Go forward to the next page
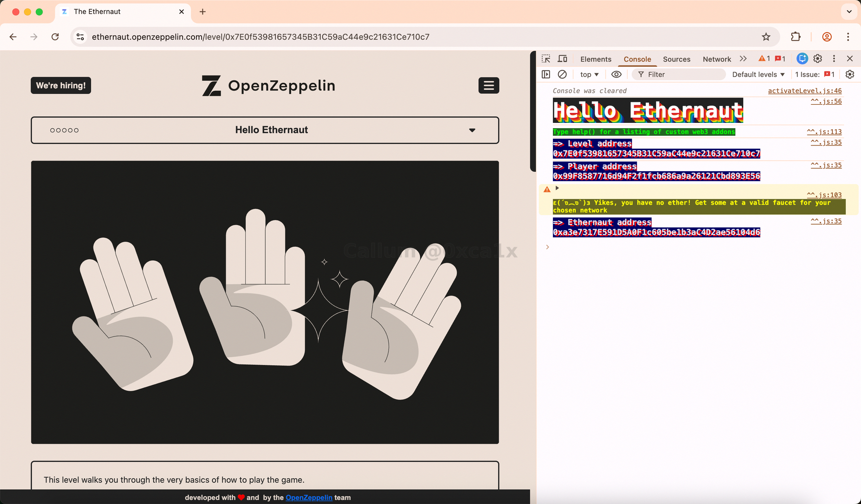The height and width of the screenshot is (504, 861). pos(34,37)
